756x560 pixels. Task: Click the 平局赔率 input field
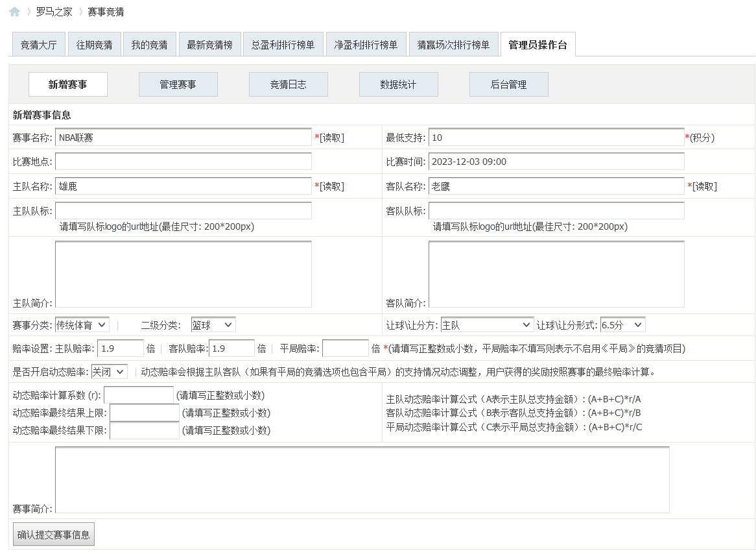point(345,348)
